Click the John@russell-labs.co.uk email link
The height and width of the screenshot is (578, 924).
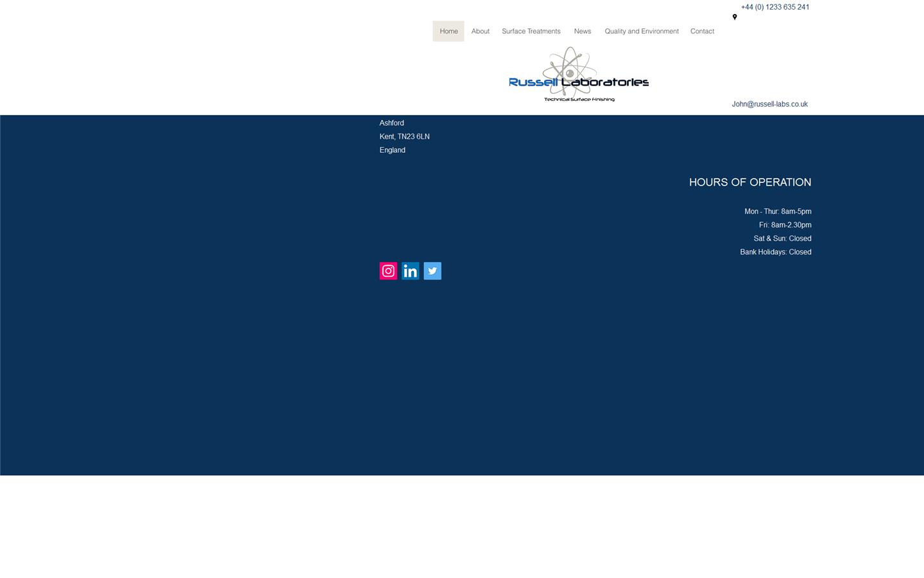click(769, 104)
